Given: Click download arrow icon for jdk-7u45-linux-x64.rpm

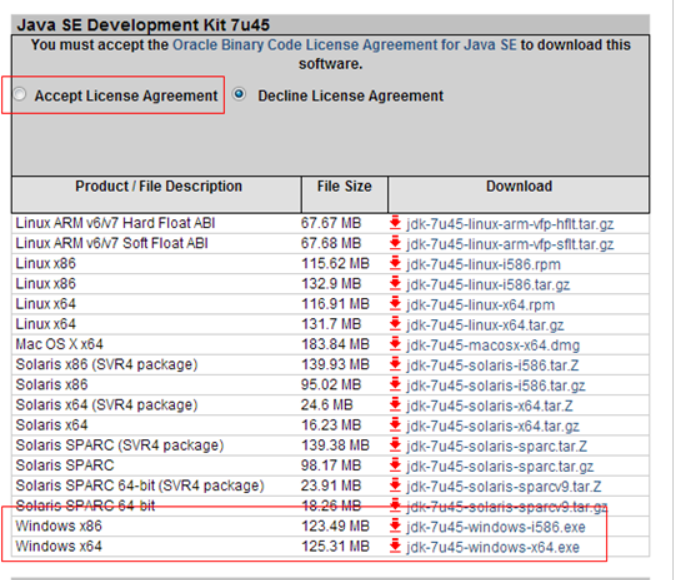Looking at the screenshot, I should [x=395, y=304].
